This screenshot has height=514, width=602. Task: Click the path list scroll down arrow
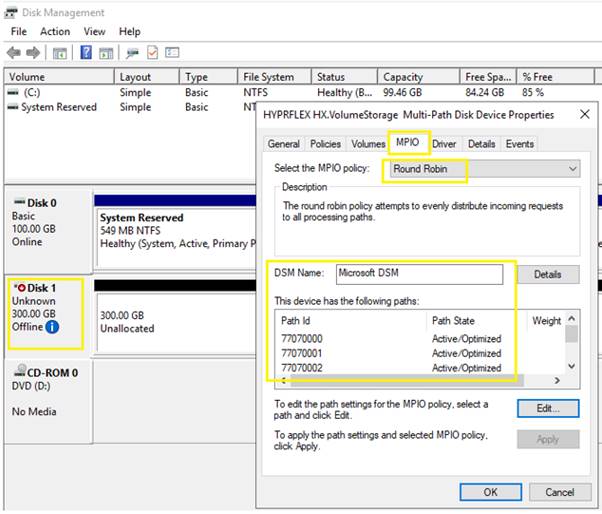tap(571, 367)
